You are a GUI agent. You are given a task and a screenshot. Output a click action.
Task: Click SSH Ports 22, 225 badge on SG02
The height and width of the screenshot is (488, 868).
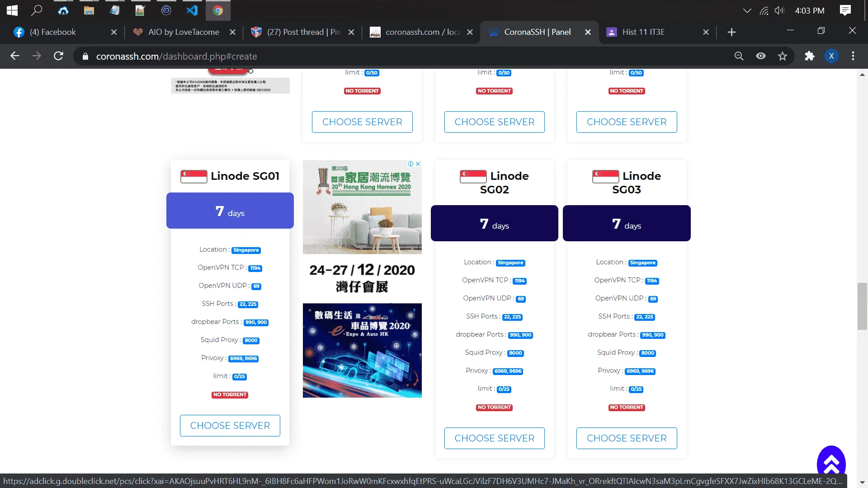[512, 317]
